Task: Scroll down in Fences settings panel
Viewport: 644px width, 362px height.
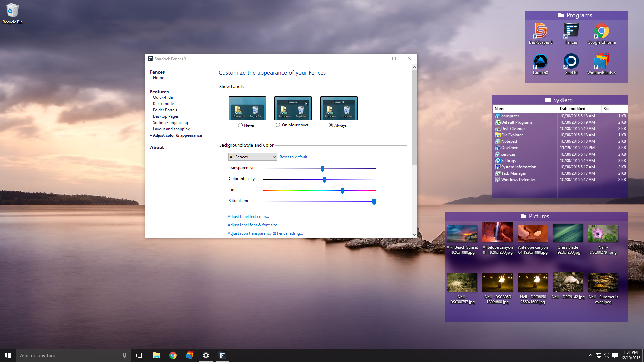Action: point(414,234)
